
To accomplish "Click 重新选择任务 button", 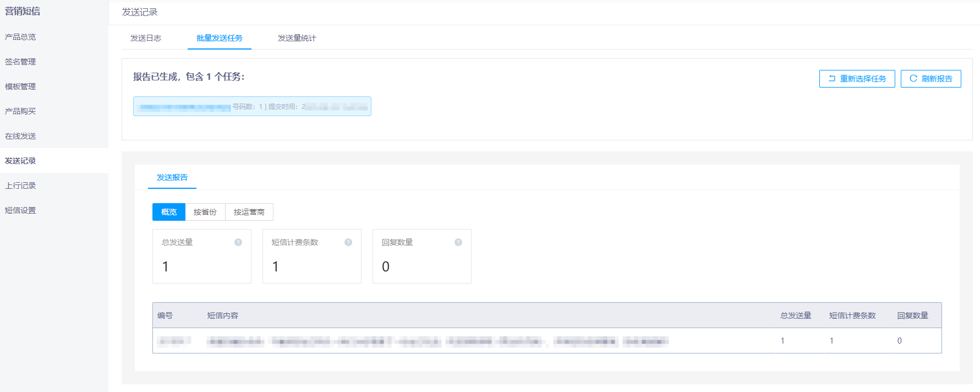I will click(x=857, y=79).
